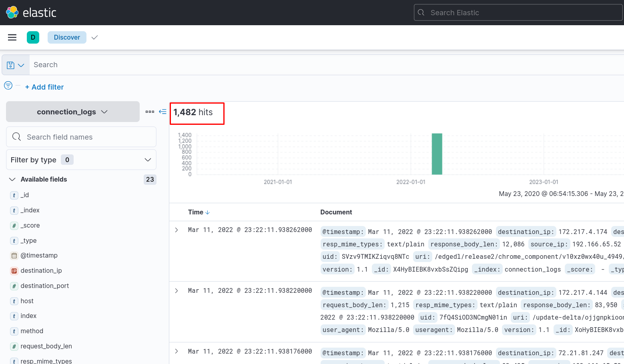Focus the Search Elastic field
This screenshot has height=364, width=624.
518,12
